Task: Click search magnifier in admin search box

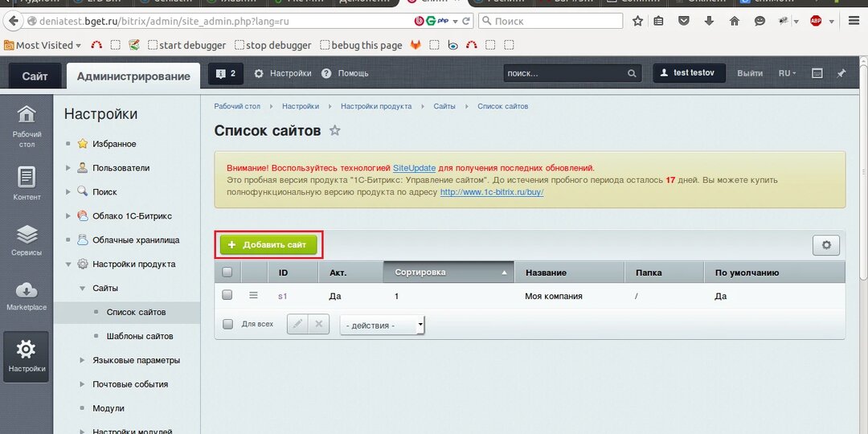Action: pos(632,73)
